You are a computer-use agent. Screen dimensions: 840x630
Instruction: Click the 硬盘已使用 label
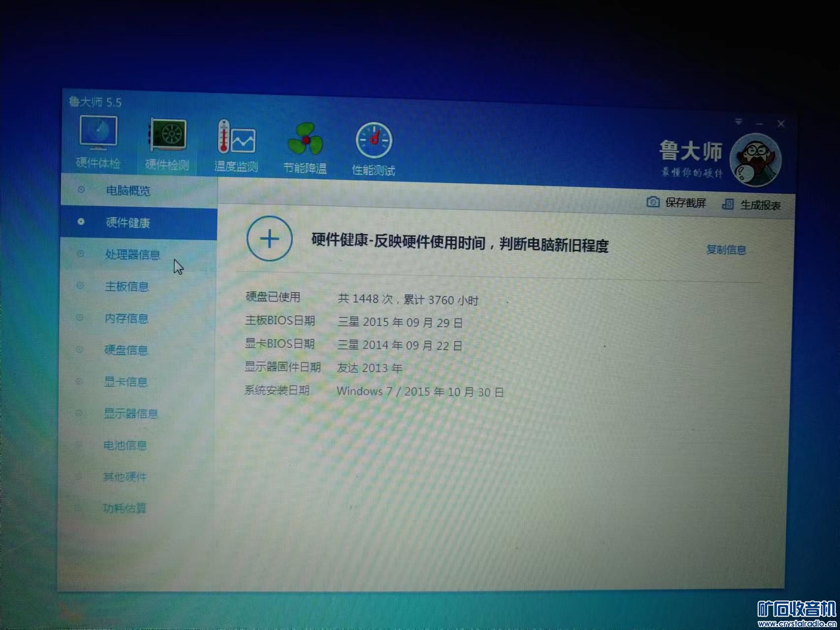pyautogui.click(x=273, y=297)
